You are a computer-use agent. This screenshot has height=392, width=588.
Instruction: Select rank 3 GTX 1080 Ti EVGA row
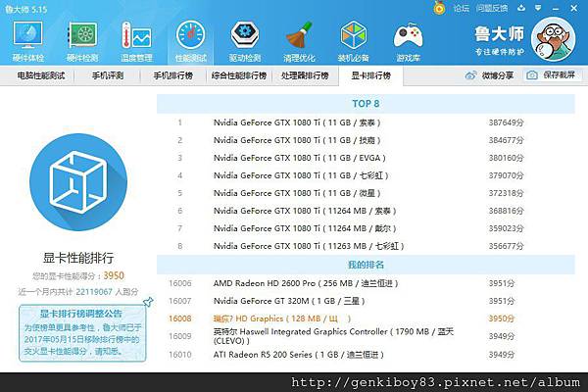[x=366, y=158]
